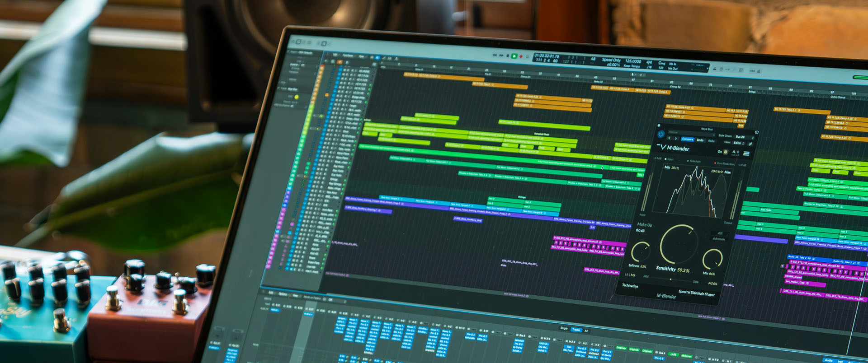Go to next preset arrow in M-Blender
868x363 pixels.
tap(676, 139)
